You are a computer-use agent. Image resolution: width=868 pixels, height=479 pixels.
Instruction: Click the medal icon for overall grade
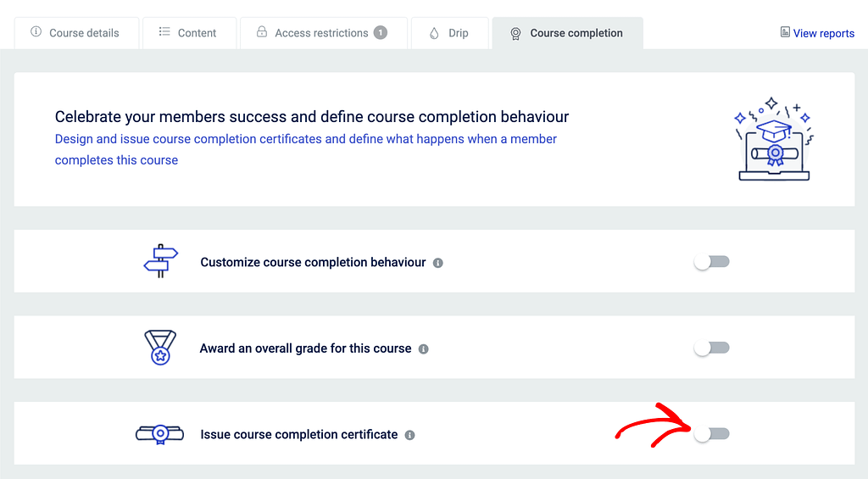point(160,348)
